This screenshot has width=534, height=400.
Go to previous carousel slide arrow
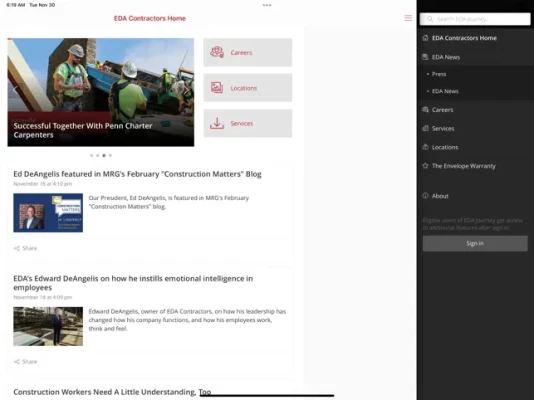tap(15, 90)
